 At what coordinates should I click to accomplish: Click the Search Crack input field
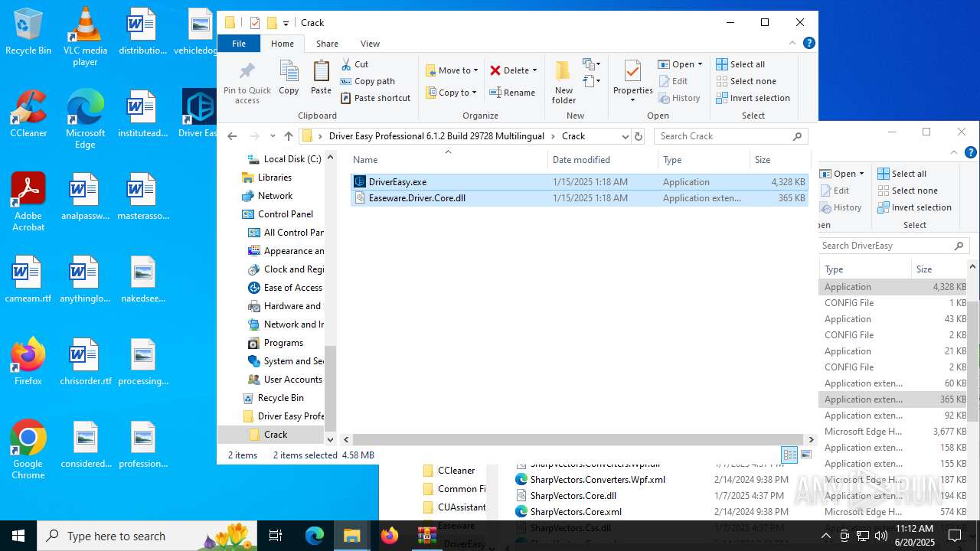731,136
